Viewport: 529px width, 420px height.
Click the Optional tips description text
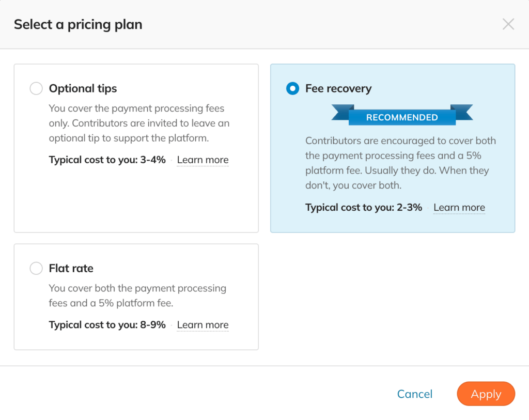(139, 123)
